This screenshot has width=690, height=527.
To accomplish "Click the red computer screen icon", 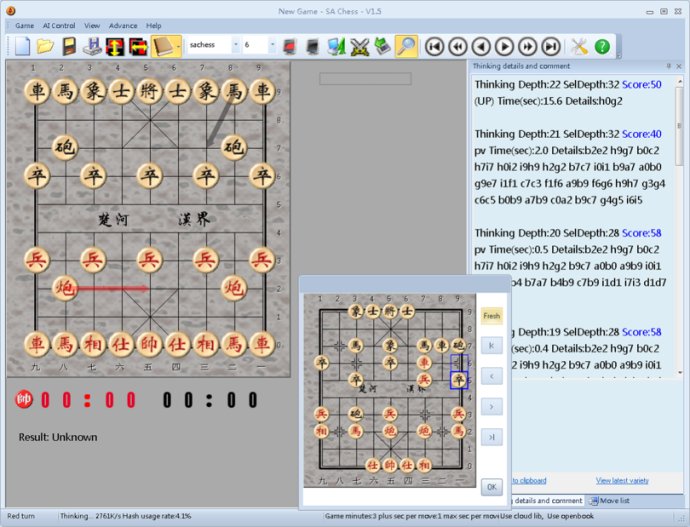I will (x=289, y=46).
